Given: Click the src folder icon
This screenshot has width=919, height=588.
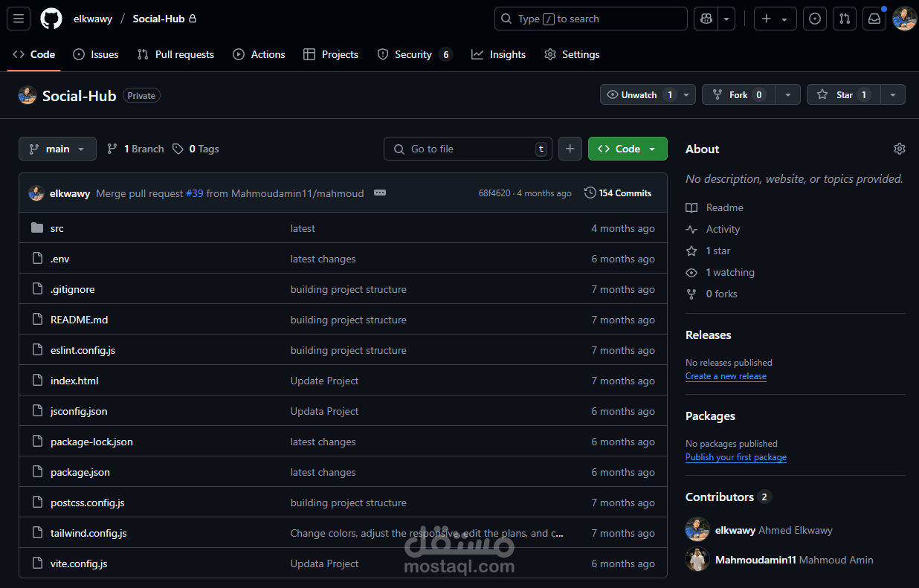Looking at the screenshot, I should tap(37, 228).
